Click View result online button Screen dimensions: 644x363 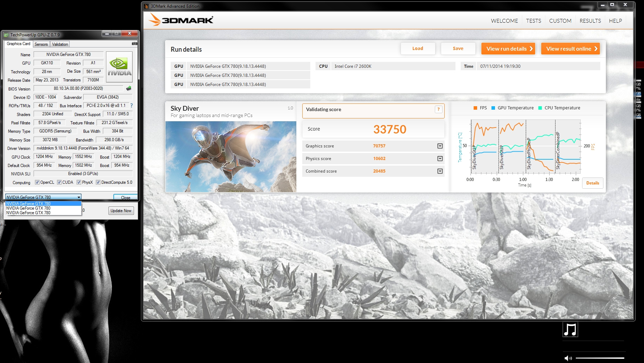[571, 49]
